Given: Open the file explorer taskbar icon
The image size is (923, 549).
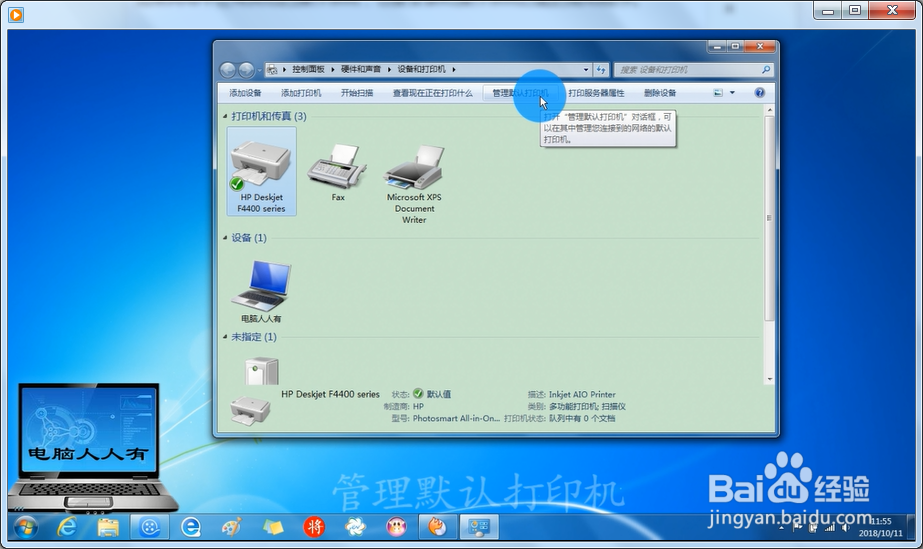Looking at the screenshot, I should click(x=108, y=527).
